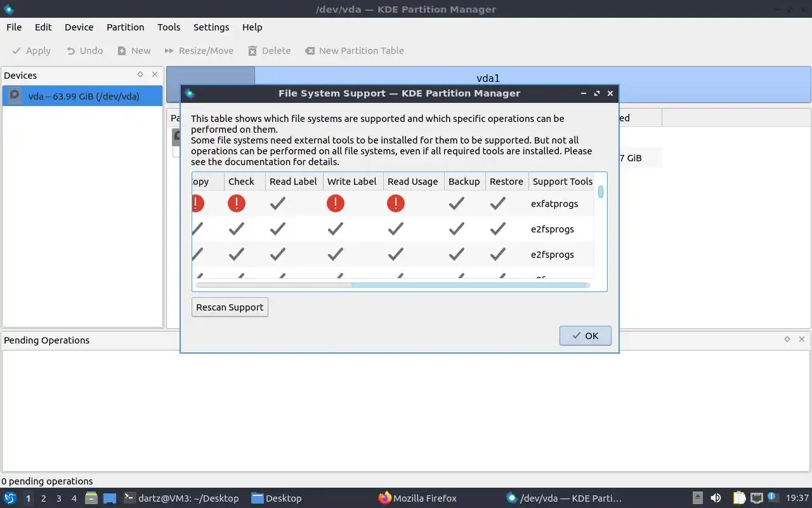Image resolution: width=812 pixels, height=508 pixels.
Task: Click the clock showing 19:37
Action: tap(797, 498)
